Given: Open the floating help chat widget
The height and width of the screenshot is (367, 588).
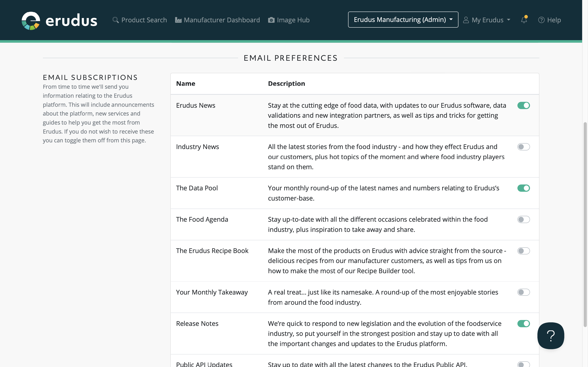Looking at the screenshot, I should pos(550,335).
